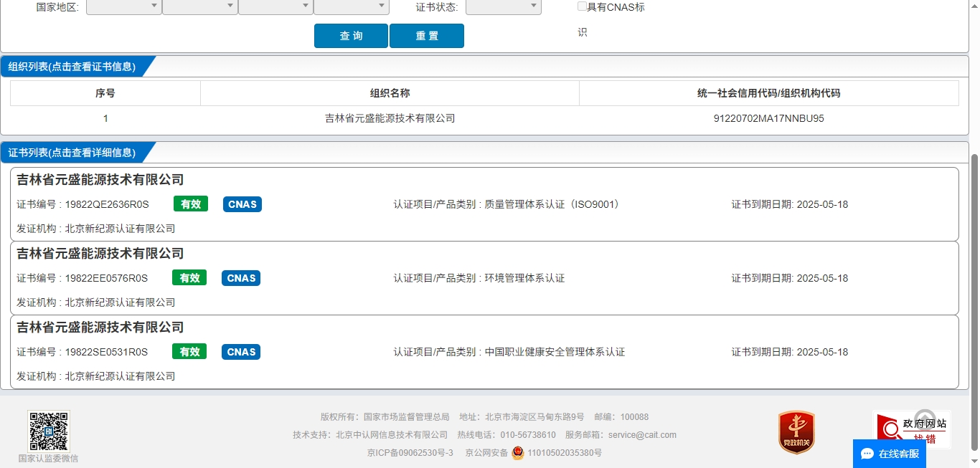Click 版权所有 国家市场监督管理总局 text
The image size is (980, 468).
click(385, 417)
